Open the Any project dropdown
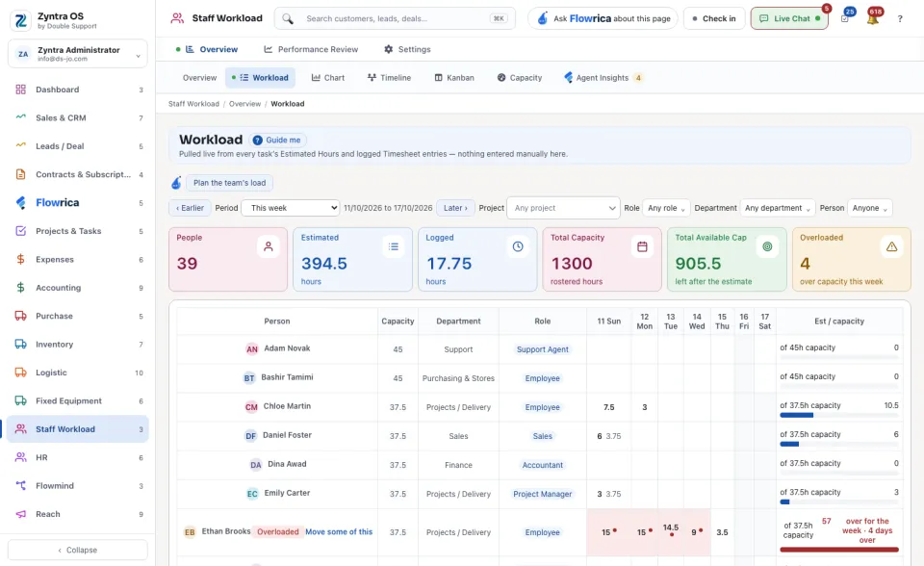 563,208
